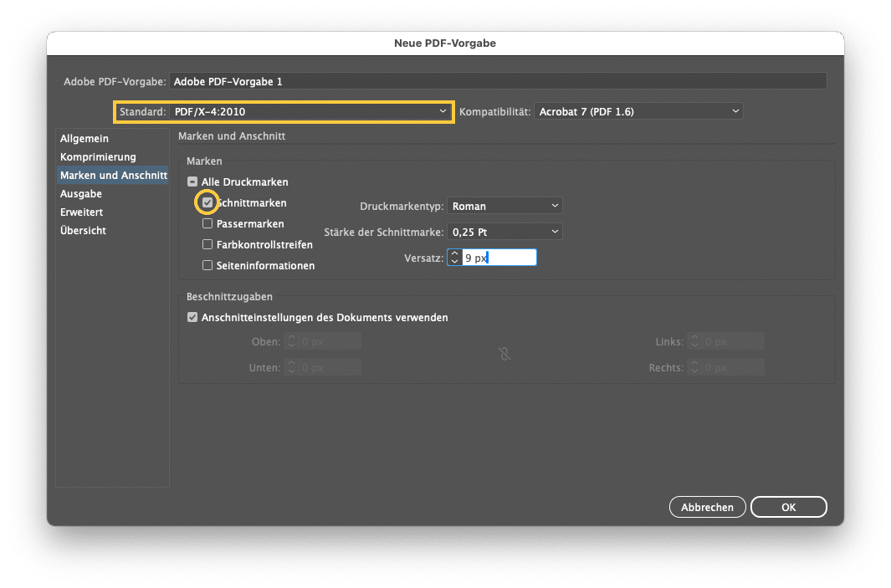Click the Unten stepper arrows
This screenshot has height=588, width=891.
click(291, 368)
